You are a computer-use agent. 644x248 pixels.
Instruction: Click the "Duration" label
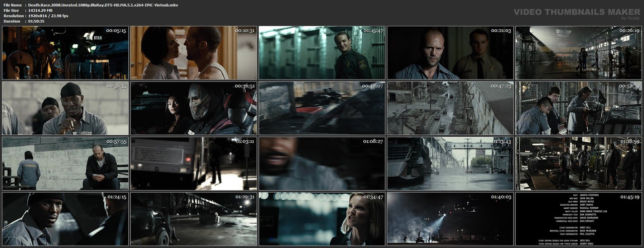pyautogui.click(x=12, y=21)
